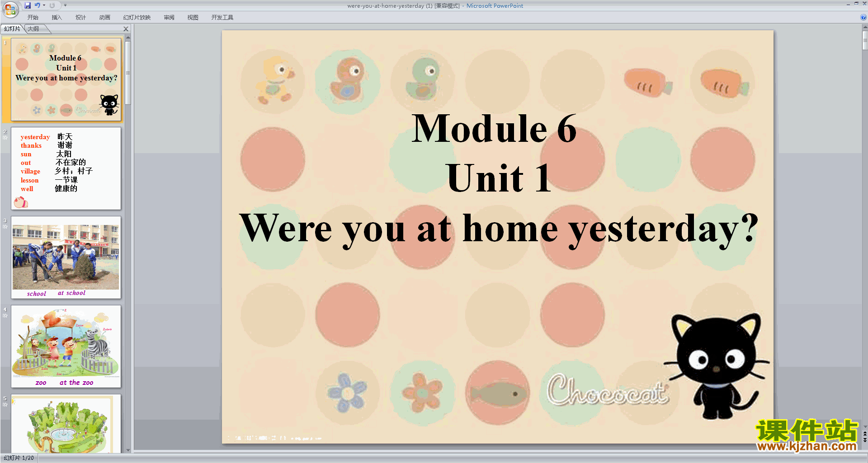
Task: Open the 幻灯片放映 ribbon tab
Action: point(137,18)
